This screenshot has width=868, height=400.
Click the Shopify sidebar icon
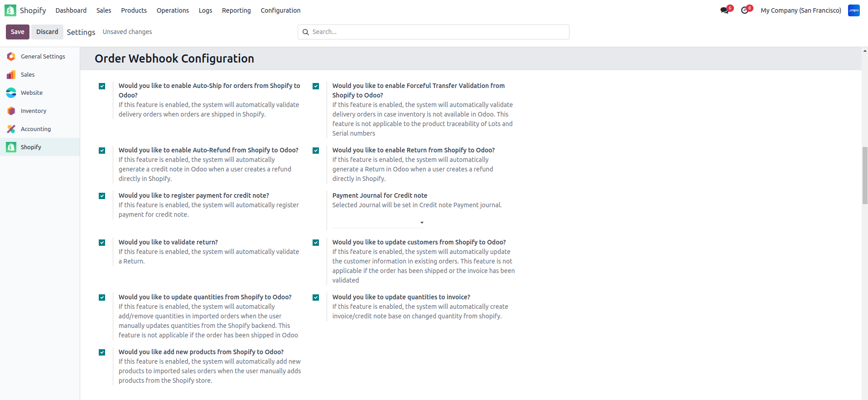11,147
